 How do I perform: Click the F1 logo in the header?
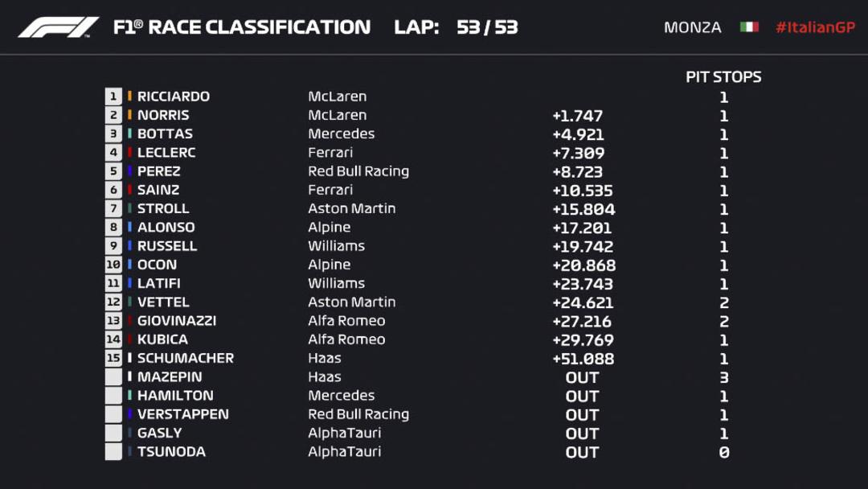[x=59, y=27]
